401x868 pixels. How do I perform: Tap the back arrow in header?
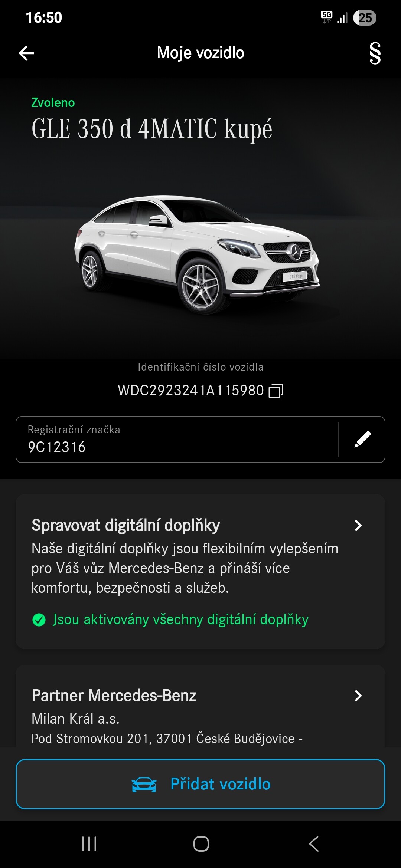pos(26,53)
